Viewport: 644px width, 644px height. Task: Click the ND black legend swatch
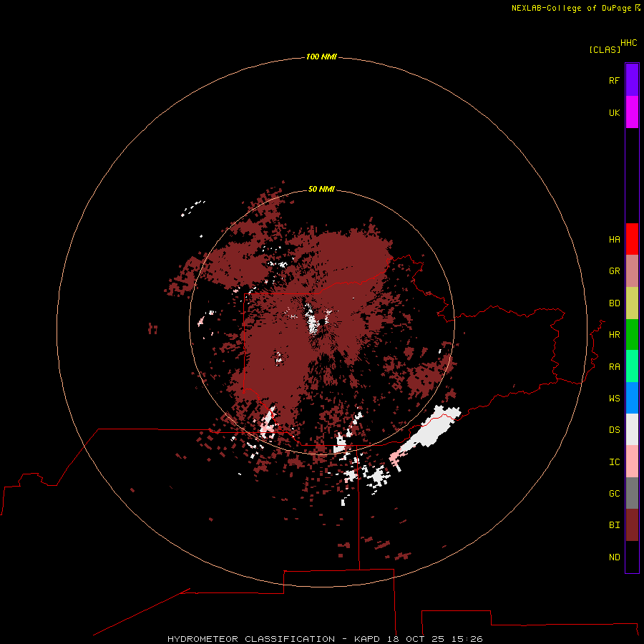(632, 557)
